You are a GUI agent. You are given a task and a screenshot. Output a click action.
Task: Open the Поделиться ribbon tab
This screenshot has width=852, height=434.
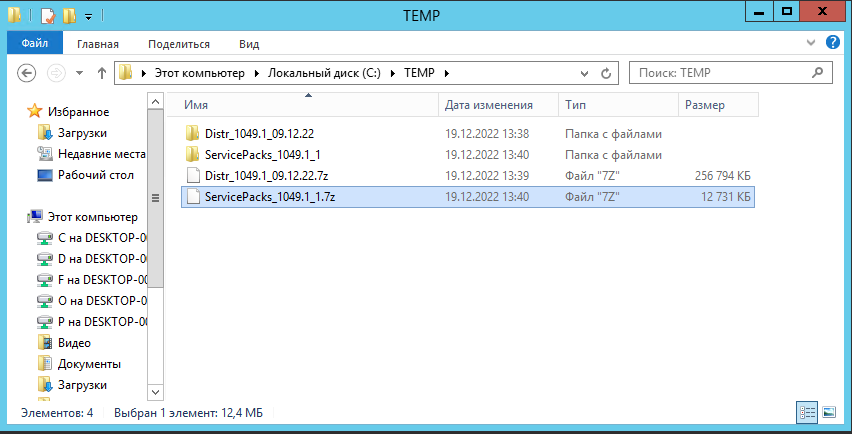tap(179, 45)
